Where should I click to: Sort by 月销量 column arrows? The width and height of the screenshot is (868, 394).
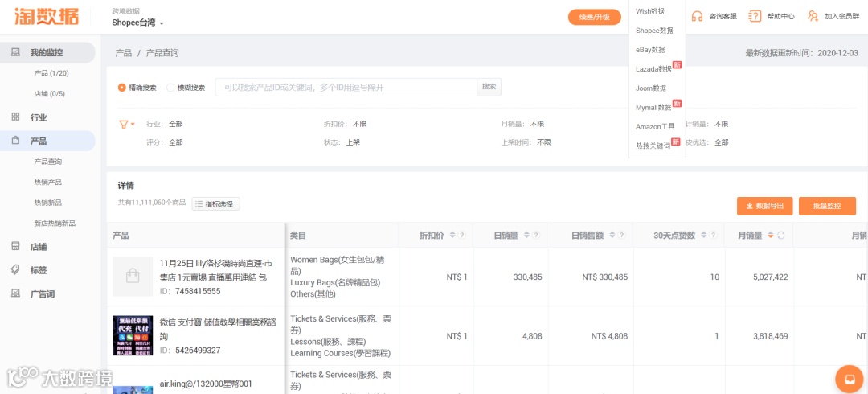(x=770, y=236)
